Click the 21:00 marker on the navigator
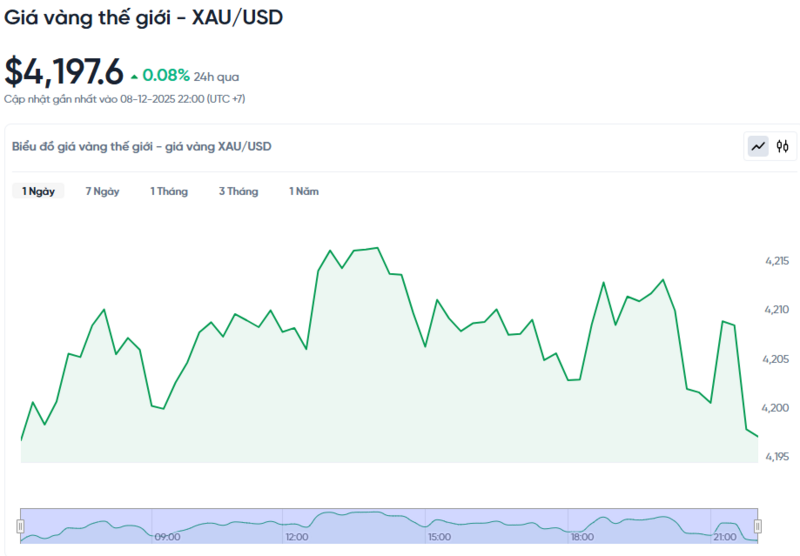The image size is (800, 556). tap(725, 537)
